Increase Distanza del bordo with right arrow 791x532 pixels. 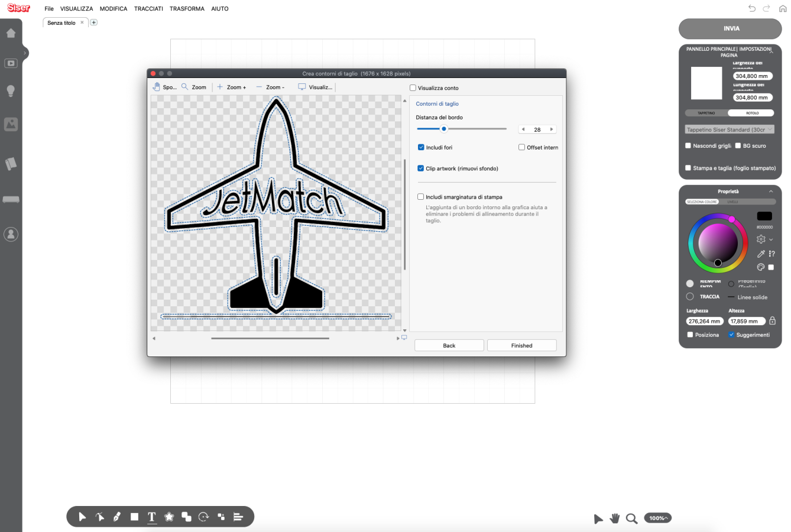[552, 129]
